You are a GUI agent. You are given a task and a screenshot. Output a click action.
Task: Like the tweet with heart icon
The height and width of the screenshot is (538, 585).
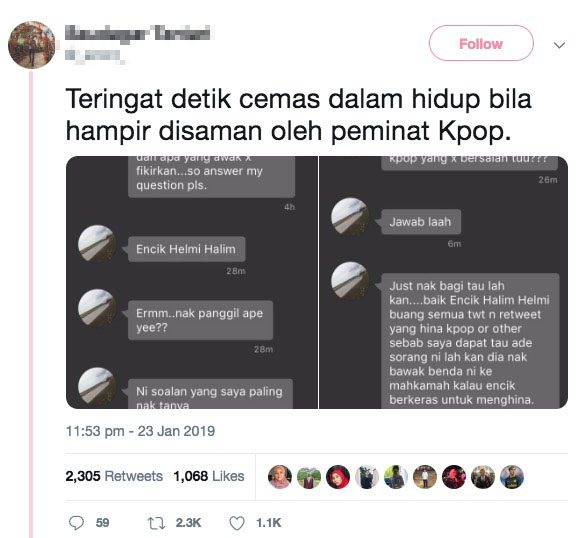click(237, 523)
